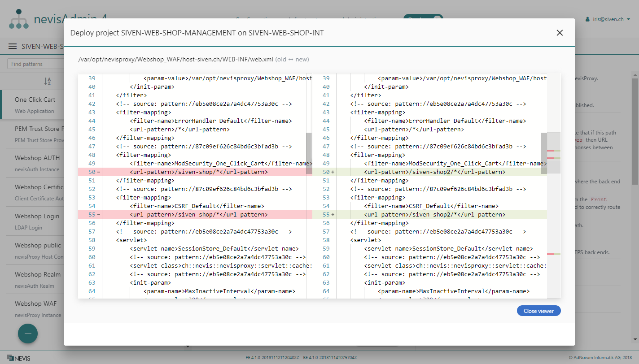Click the user avatar icon beside iris@siven.ch
The width and height of the screenshot is (639, 364).
(x=588, y=19)
